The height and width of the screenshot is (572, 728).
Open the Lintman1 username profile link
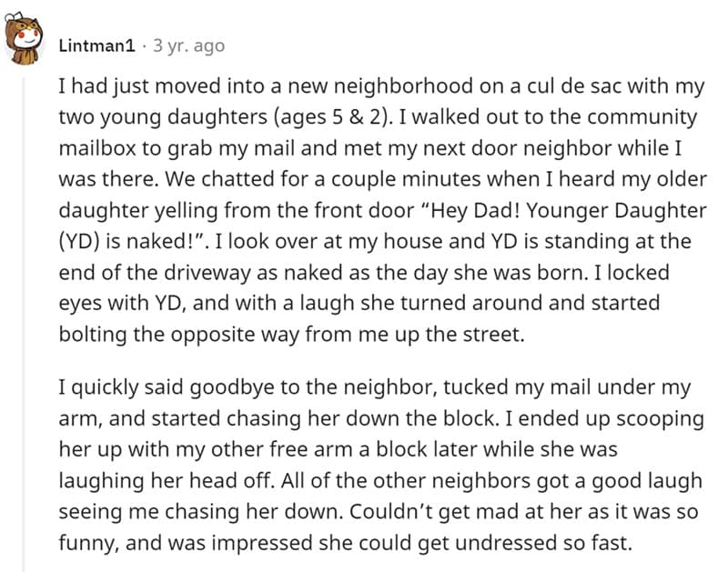pyautogui.click(x=96, y=45)
